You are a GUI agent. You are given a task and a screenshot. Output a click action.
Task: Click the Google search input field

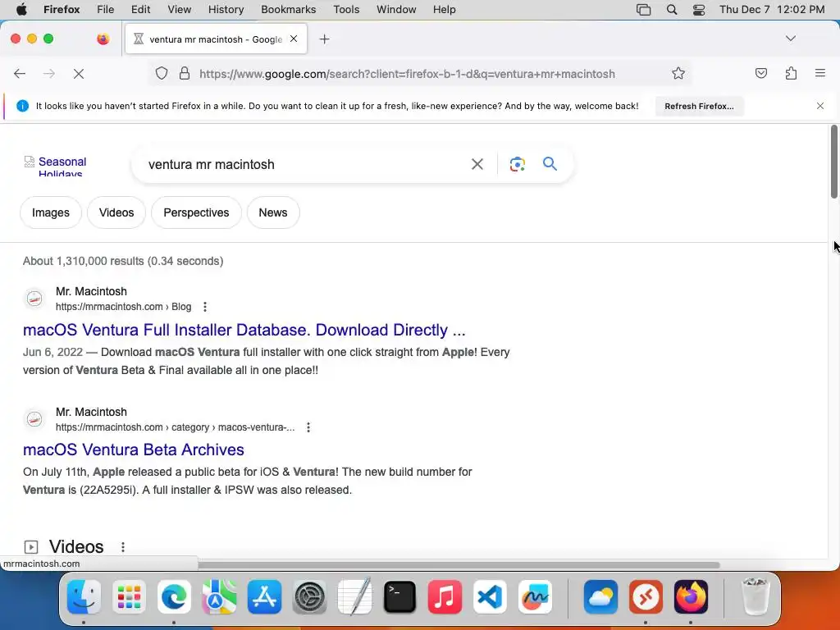click(305, 164)
